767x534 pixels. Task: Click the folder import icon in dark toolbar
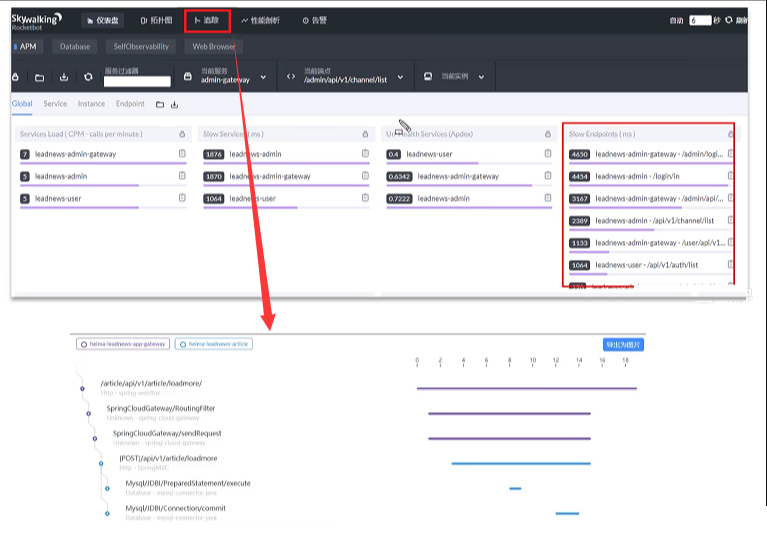coord(40,77)
